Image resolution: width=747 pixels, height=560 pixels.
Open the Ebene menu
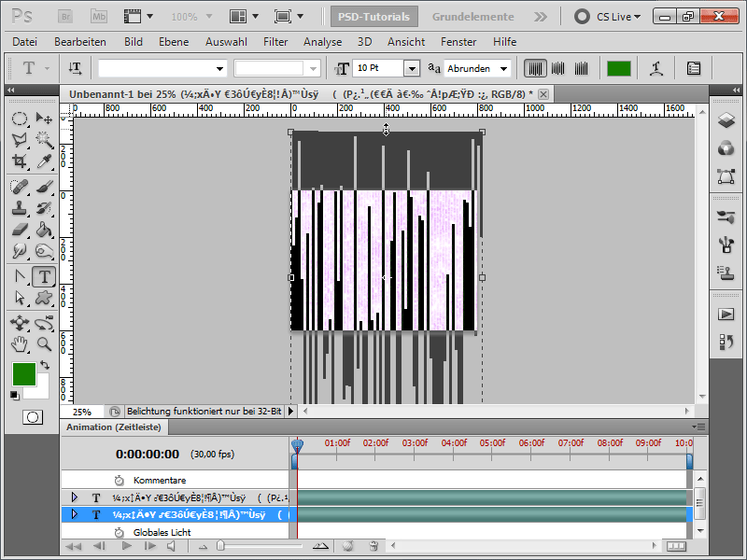coord(174,42)
